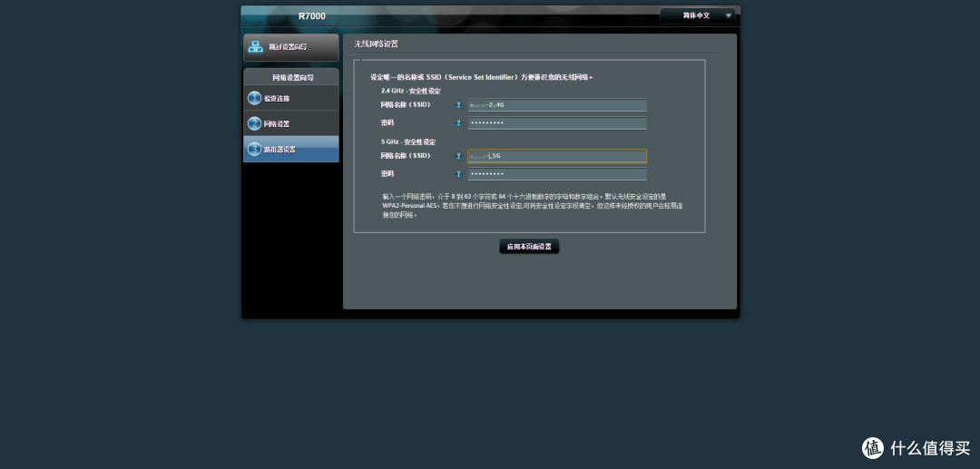Click the R7000 model title text
The height and width of the screenshot is (469, 980).
pos(312,16)
